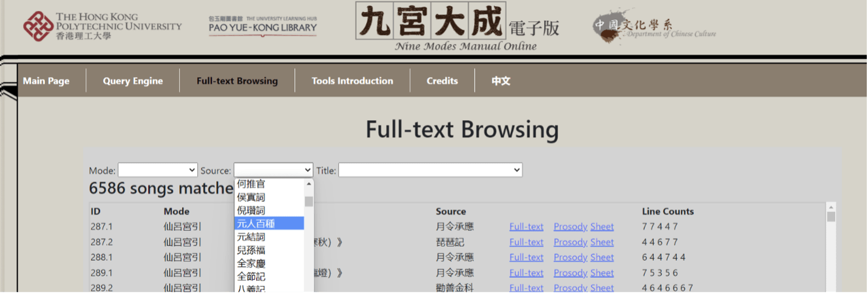This screenshot has width=868, height=294.
Task: Click the ID column header
Action: point(95,212)
